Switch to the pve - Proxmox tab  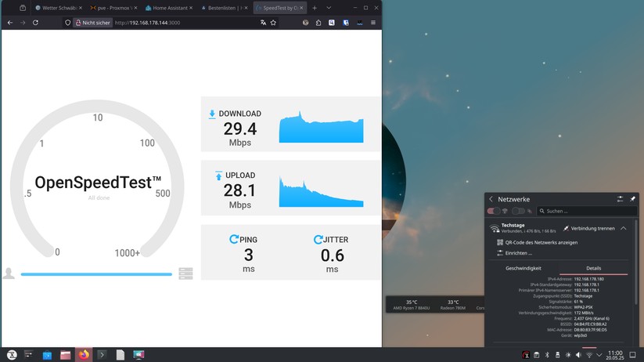pos(113,8)
